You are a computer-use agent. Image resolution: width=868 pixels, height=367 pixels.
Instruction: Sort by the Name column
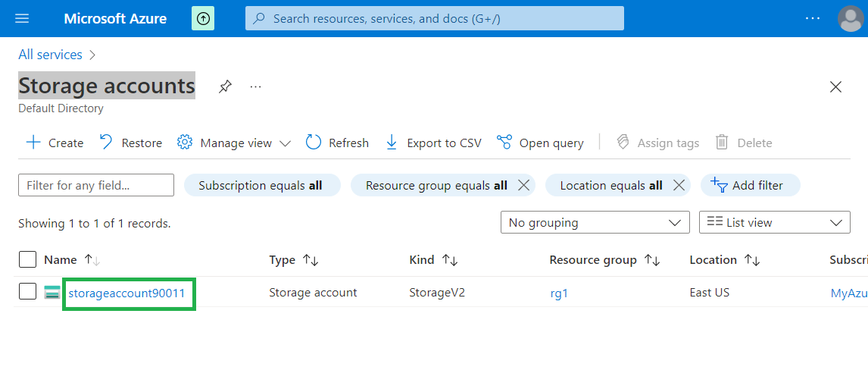pos(72,260)
